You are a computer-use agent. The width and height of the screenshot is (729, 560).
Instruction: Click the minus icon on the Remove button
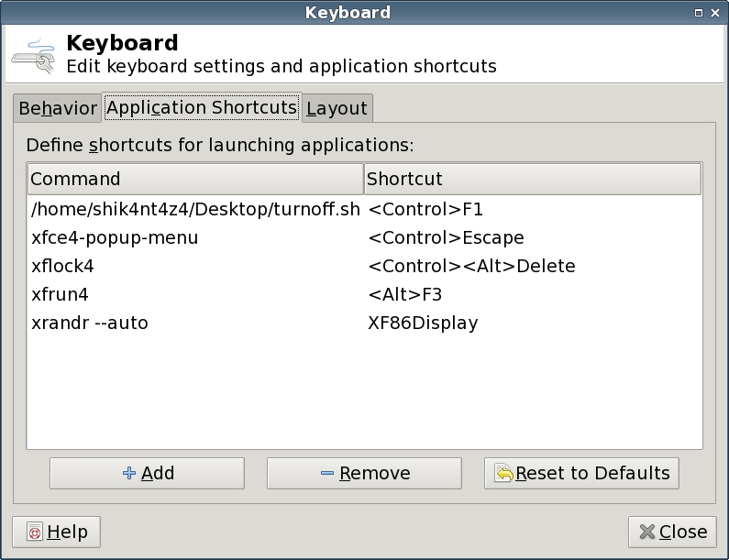click(x=327, y=474)
